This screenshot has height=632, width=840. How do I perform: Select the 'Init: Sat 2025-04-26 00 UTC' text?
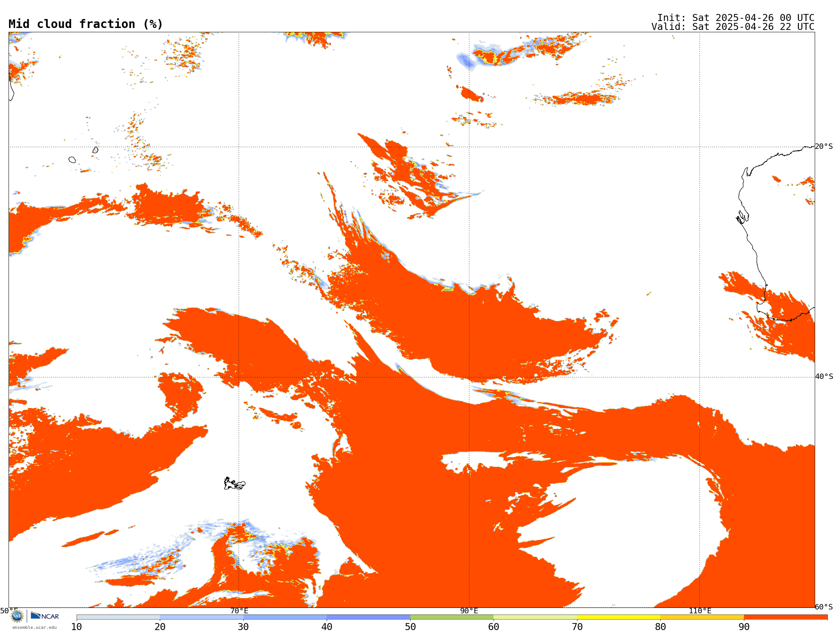pyautogui.click(x=736, y=18)
